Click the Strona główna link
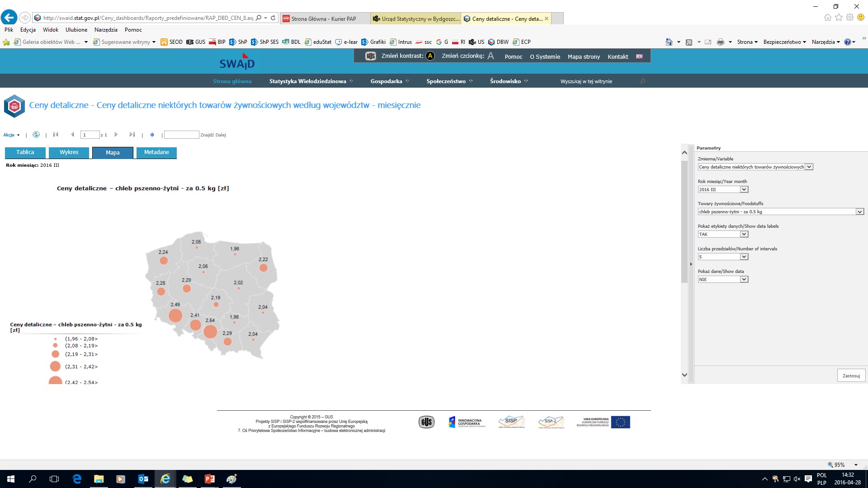The image size is (868, 488). [232, 81]
